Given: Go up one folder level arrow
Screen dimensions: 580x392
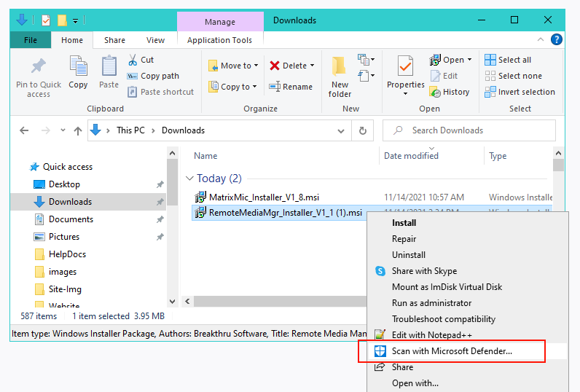Looking at the screenshot, I should pyautogui.click(x=78, y=130).
